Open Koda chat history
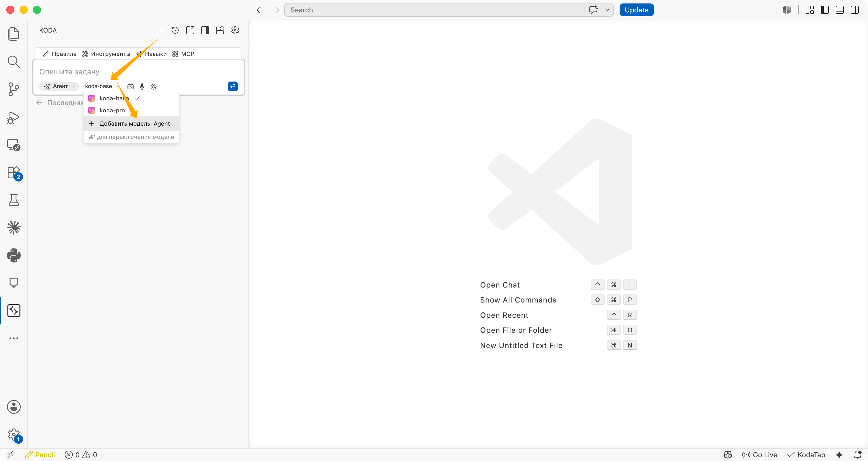The image size is (868, 461). (175, 30)
